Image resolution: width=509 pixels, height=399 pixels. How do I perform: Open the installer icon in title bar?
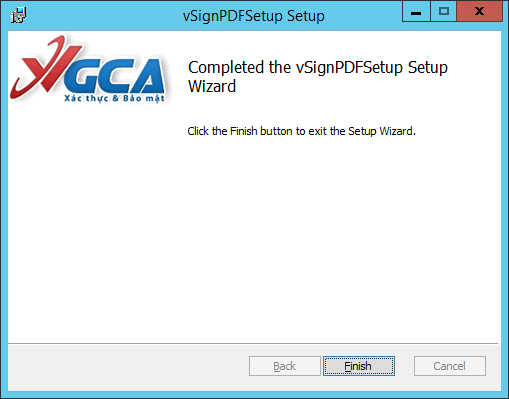pyautogui.click(x=18, y=15)
